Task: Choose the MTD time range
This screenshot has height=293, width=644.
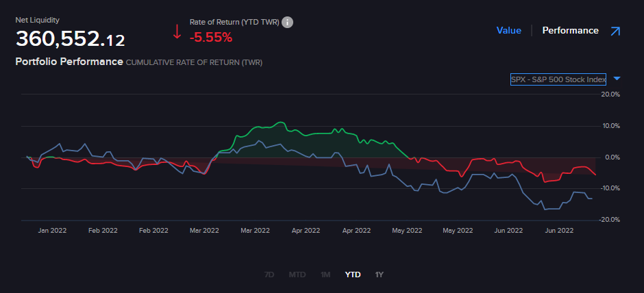Action: [297, 275]
